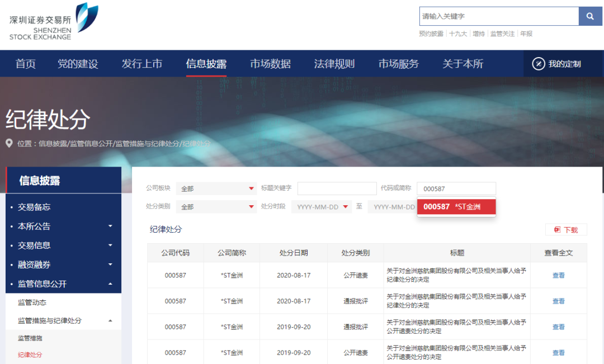Collapse the 监管信息公开 sidebar section
This screenshot has width=604, height=364.
point(110,284)
